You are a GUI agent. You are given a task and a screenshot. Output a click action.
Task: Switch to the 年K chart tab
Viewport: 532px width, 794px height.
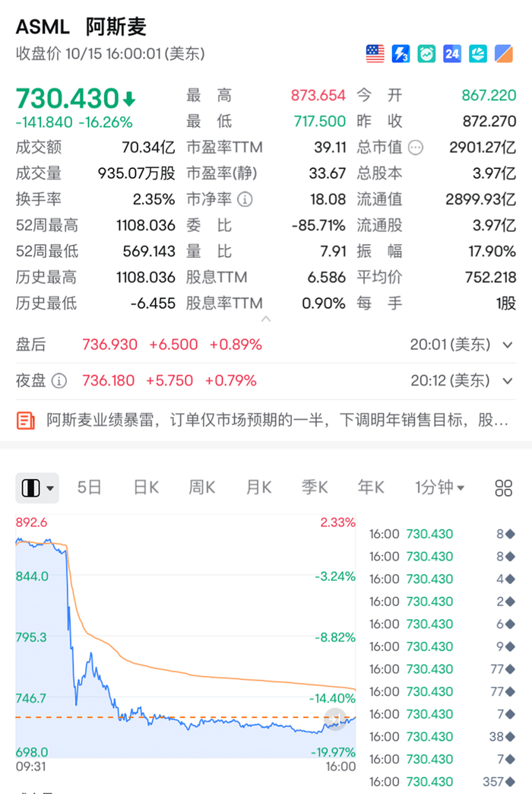pos(371,488)
